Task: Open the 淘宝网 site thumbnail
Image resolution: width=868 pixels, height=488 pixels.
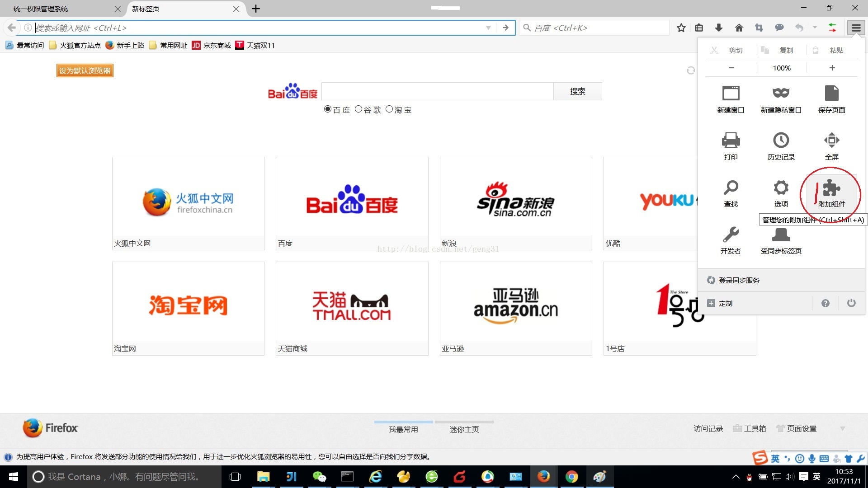Action: tap(188, 309)
